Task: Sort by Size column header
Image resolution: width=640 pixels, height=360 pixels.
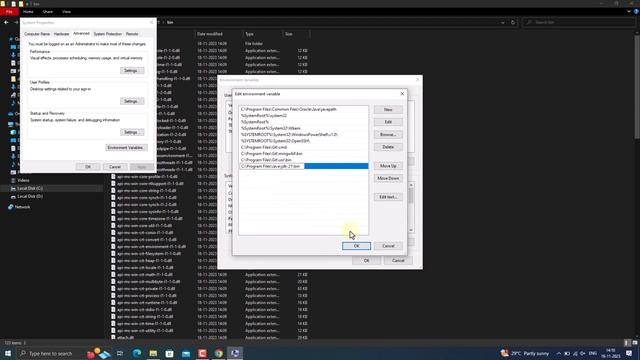Action: coord(296,34)
